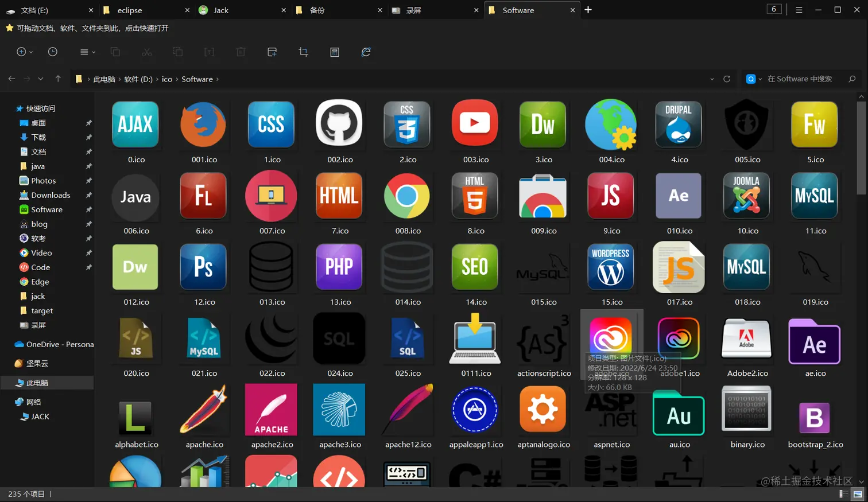Select the Chrome icon 008.ico
Image resolution: width=868 pixels, height=502 pixels.
pyautogui.click(x=407, y=196)
